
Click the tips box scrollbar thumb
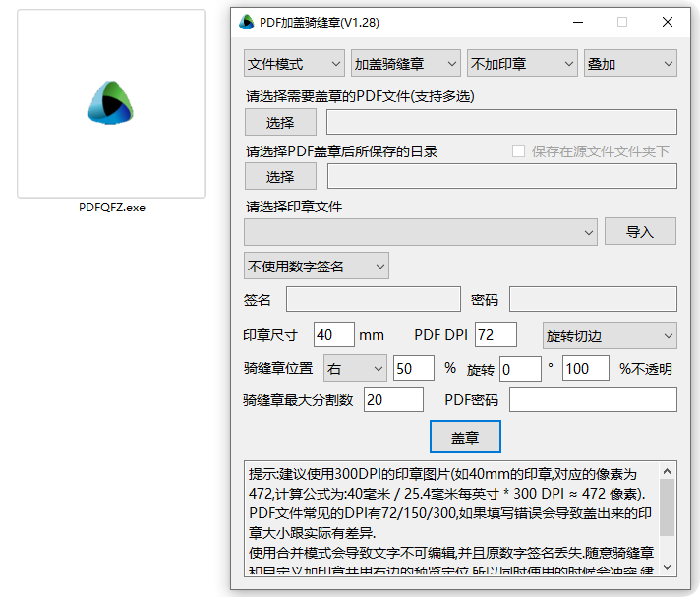tap(668, 507)
